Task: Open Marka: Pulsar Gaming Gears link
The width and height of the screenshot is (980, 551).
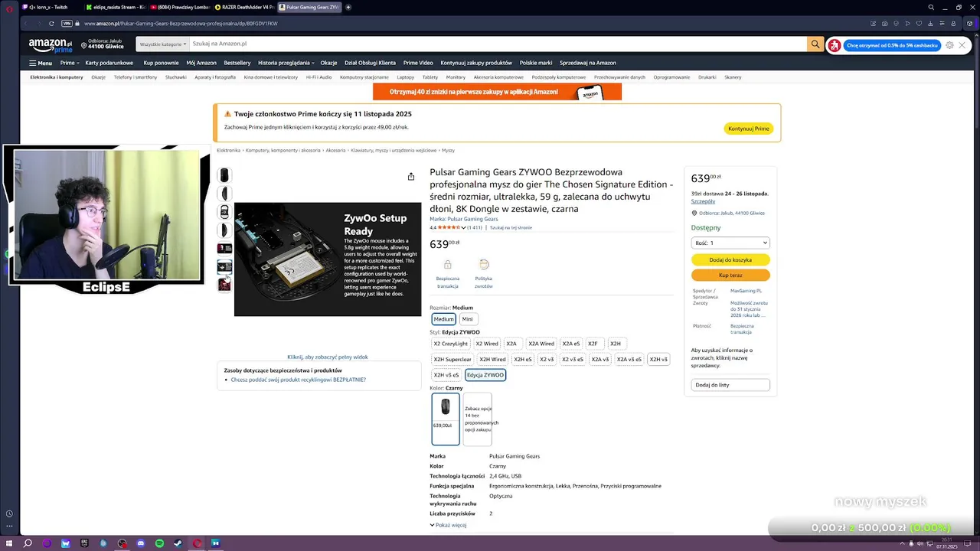Action: (464, 219)
